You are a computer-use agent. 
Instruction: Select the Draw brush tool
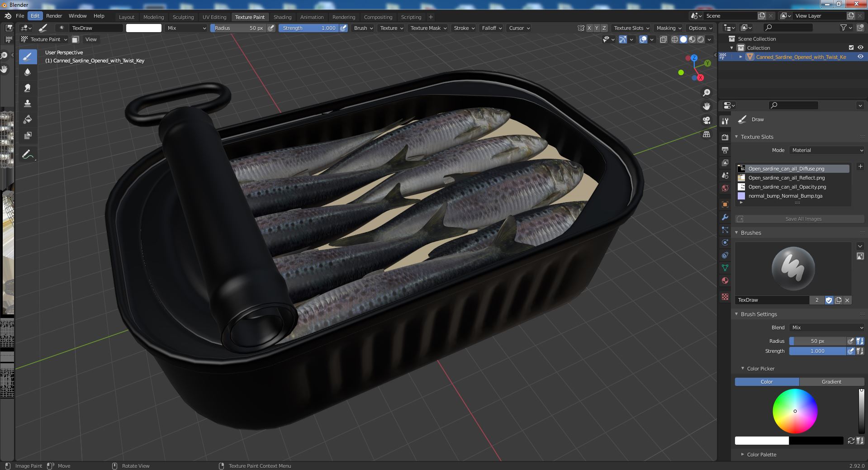pyautogui.click(x=28, y=57)
